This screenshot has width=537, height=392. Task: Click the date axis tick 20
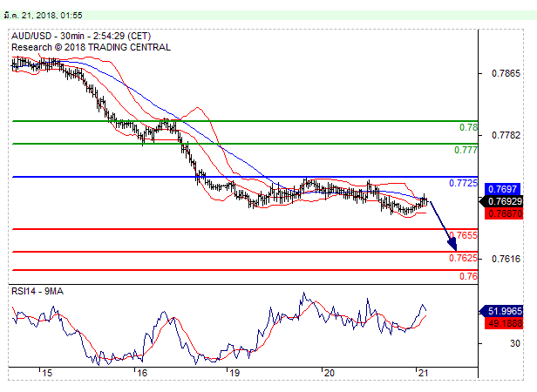tap(330, 373)
